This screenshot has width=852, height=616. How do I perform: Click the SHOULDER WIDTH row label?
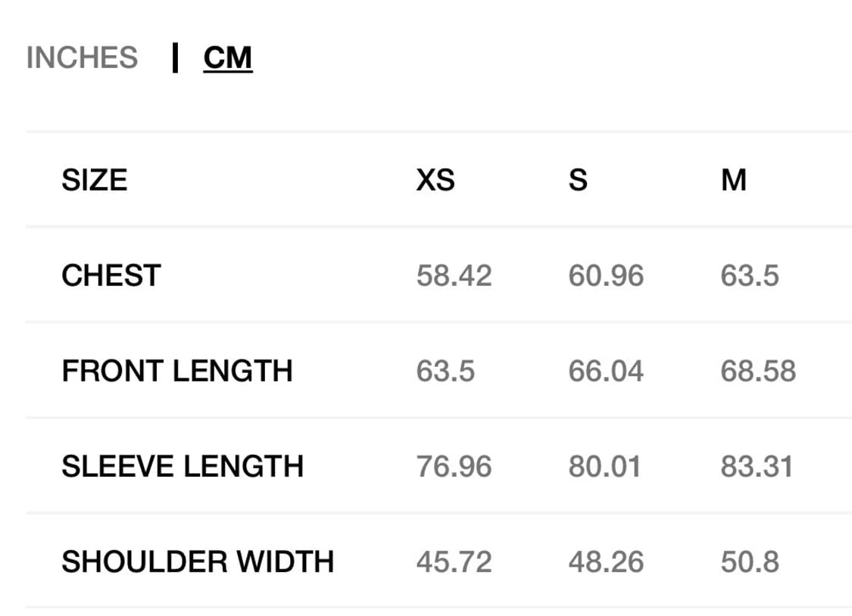click(197, 562)
